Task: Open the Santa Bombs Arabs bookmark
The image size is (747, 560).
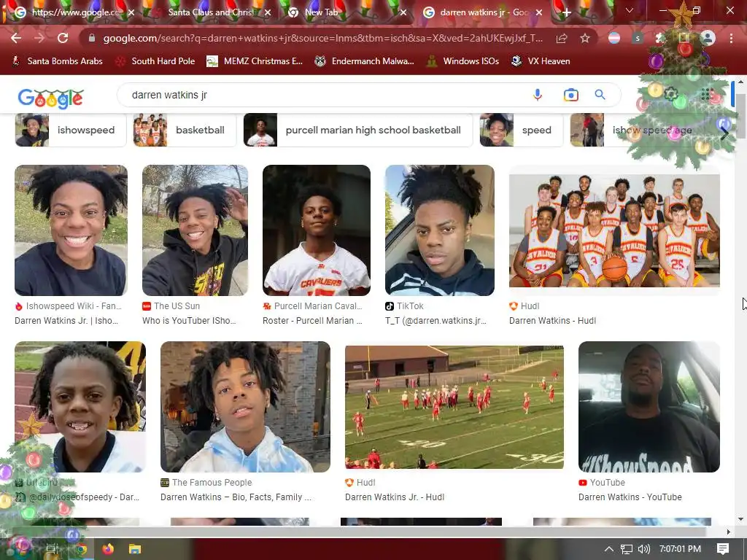Action: click(57, 61)
